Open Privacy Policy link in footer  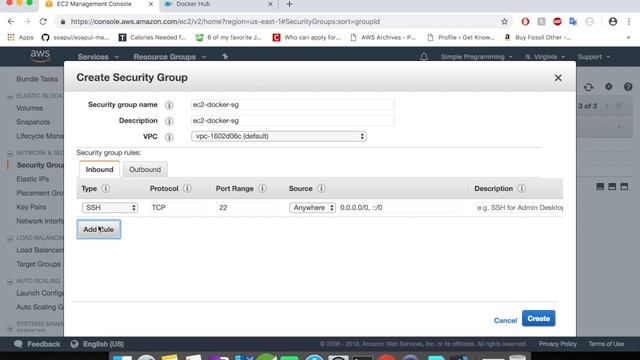[558, 344]
